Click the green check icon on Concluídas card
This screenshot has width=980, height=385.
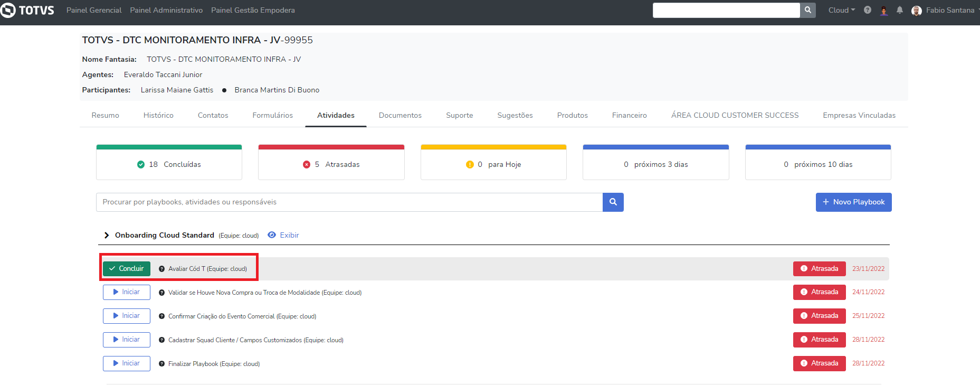141,165
